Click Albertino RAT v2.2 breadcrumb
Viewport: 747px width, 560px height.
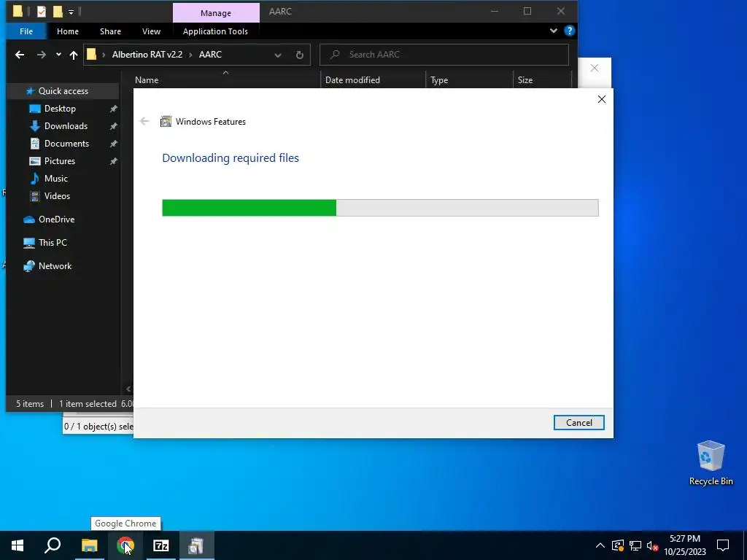pyautogui.click(x=147, y=54)
